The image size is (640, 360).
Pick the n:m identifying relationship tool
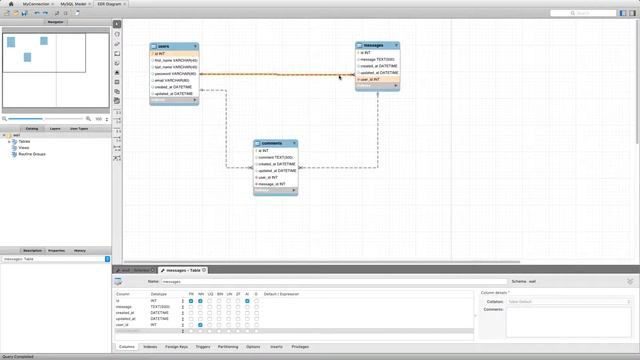117,148
